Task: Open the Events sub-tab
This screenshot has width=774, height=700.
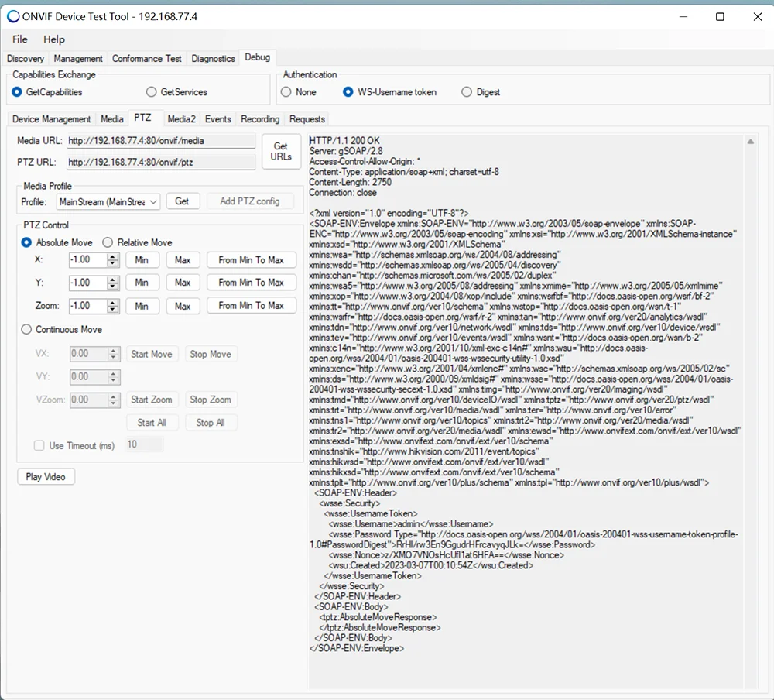Action: click(217, 119)
